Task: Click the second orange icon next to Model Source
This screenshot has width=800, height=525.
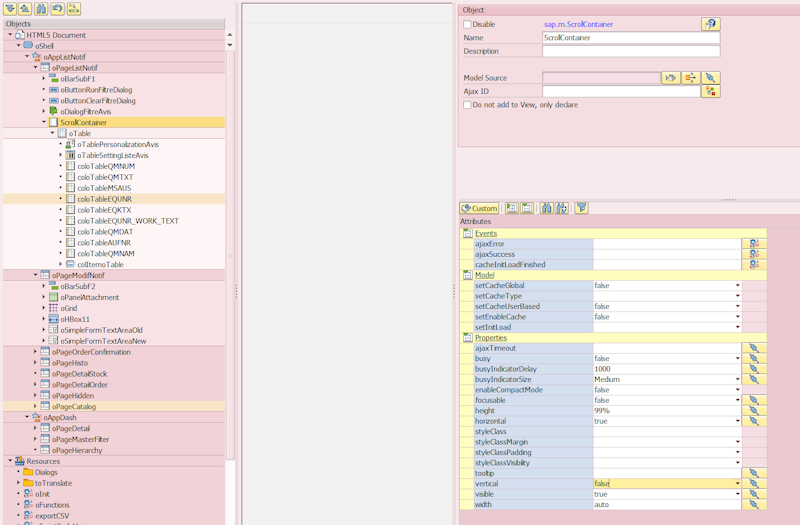Action: [690, 78]
